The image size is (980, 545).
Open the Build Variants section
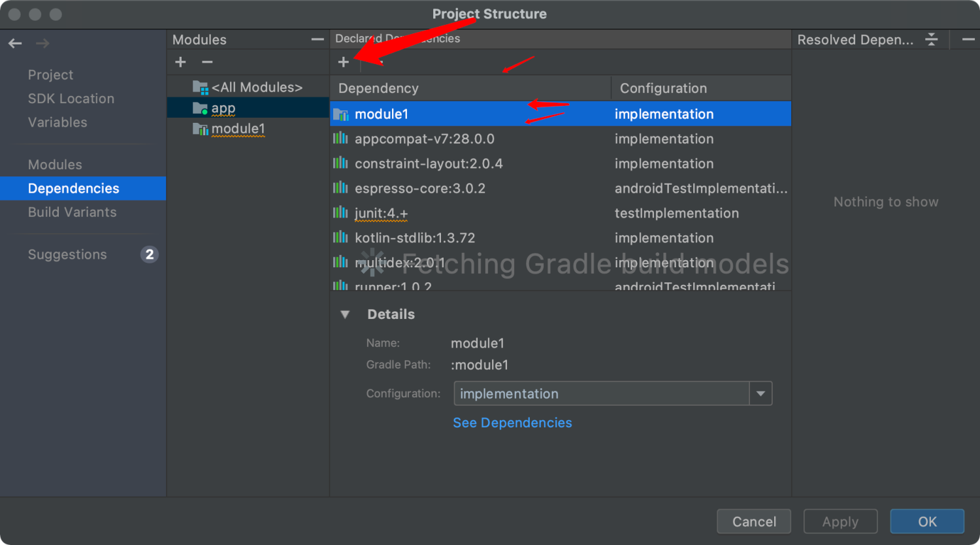click(x=72, y=212)
